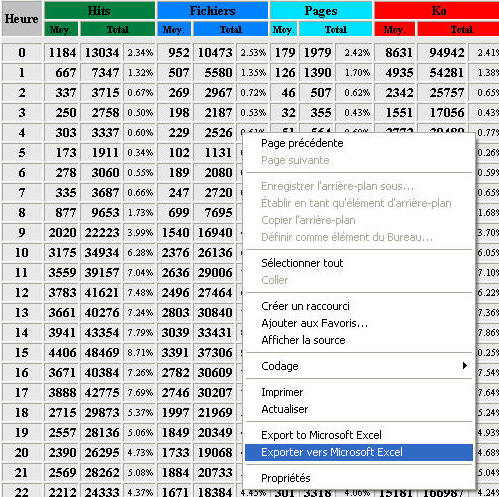Viewport: 499px width, 497px height.
Task: Click fichiers total cell '10473'
Action: 214,53
